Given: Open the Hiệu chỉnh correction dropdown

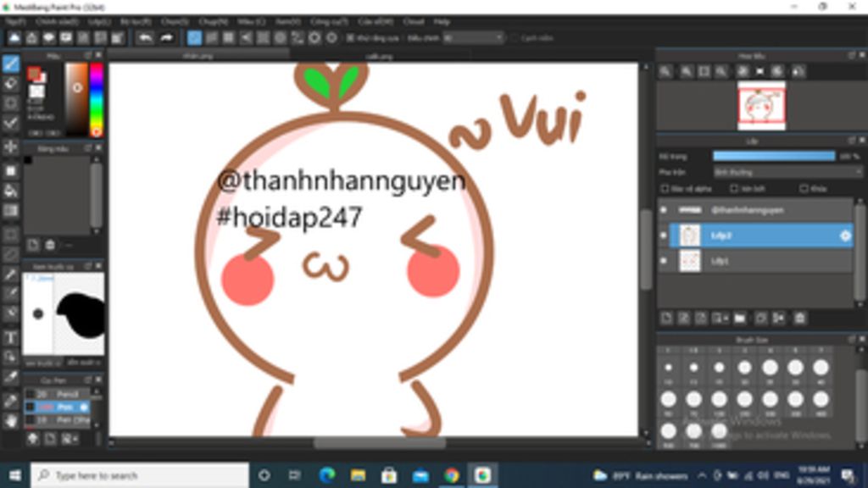Looking at the screenshot, I should click(473, 38).
